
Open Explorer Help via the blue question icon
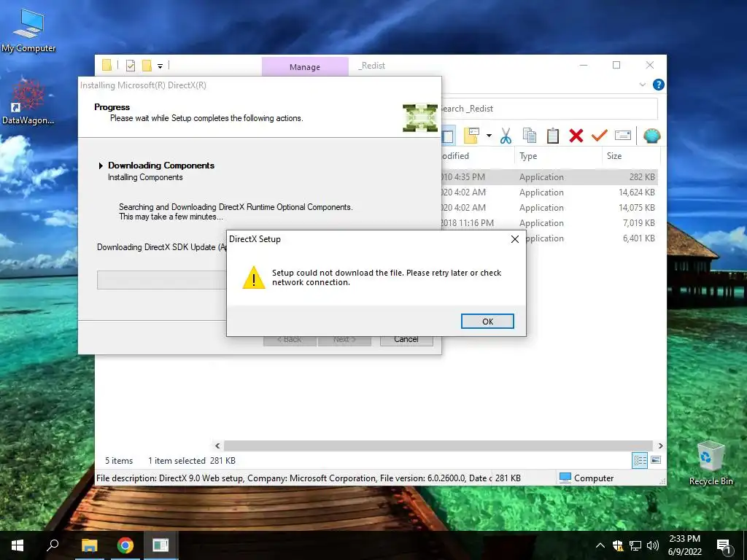(659, 85)
